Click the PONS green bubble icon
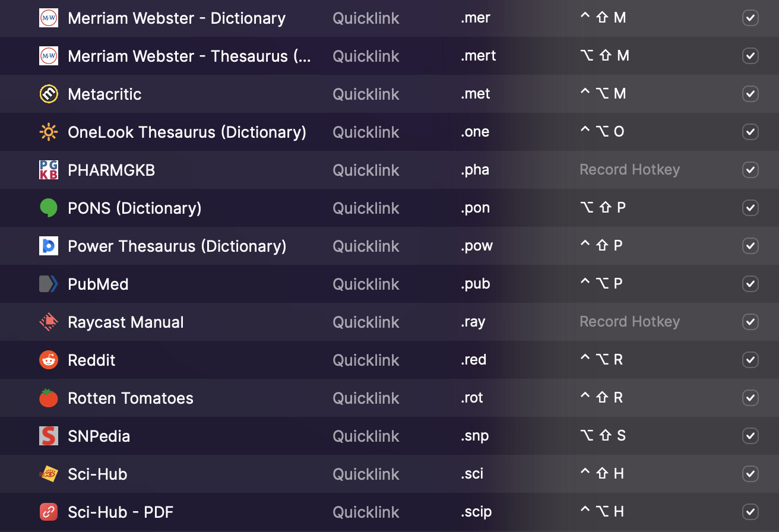Viewport: 779px width, 532px height. click(48, 208)
